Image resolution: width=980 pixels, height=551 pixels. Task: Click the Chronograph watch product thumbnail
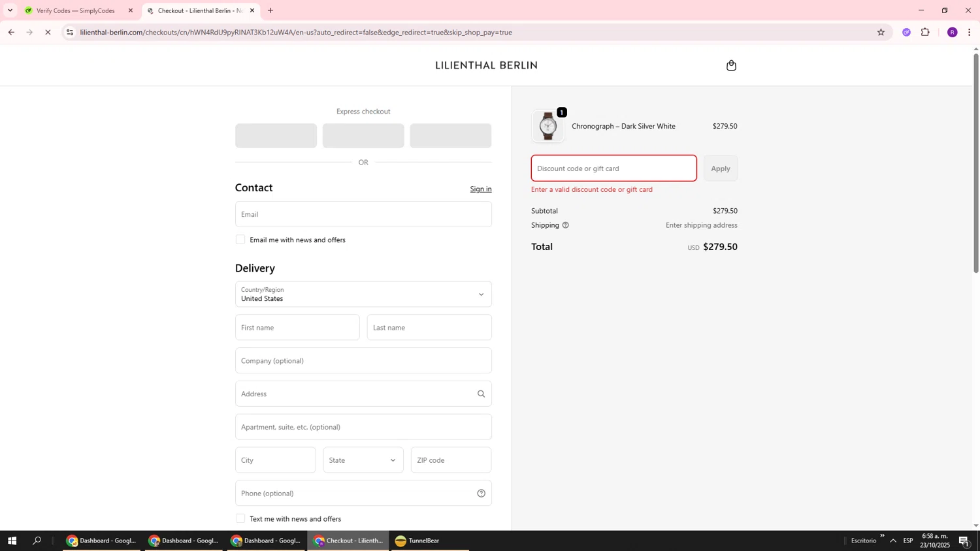548,126
